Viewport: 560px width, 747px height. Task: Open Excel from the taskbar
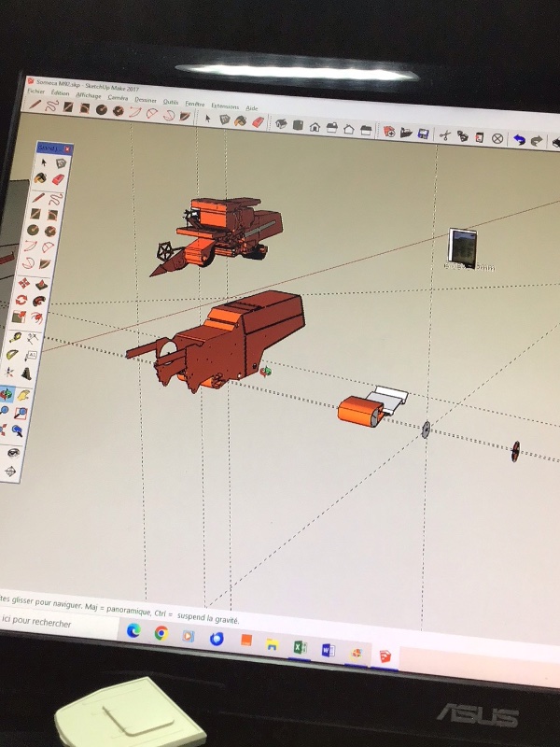(300, 647)
